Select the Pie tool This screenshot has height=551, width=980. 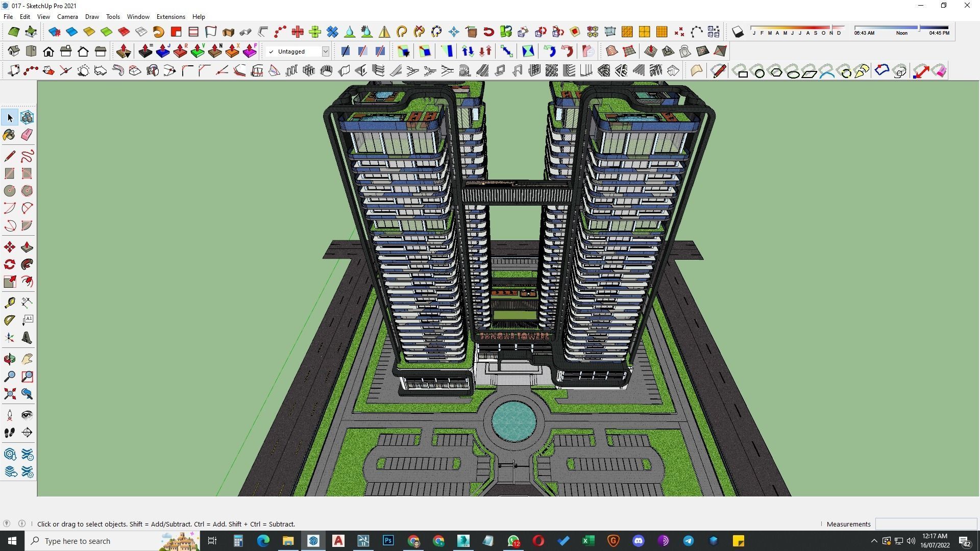pos(27,226)
